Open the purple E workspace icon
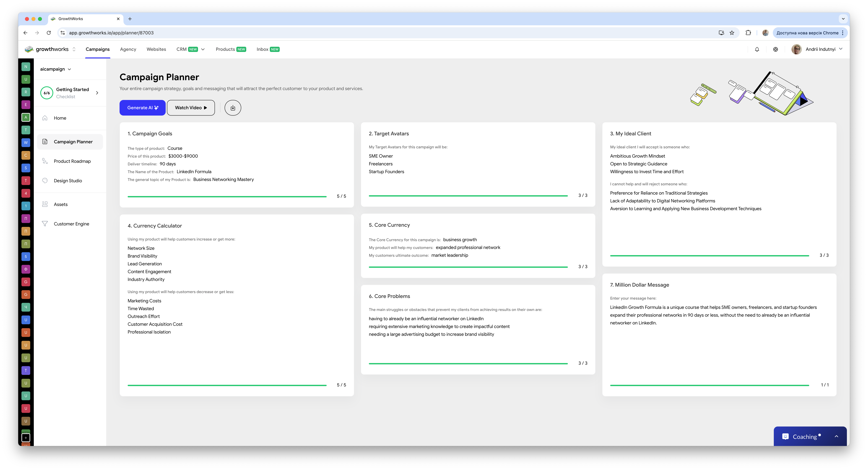Screen dimensions: 868x470 [x=26, y=105]
